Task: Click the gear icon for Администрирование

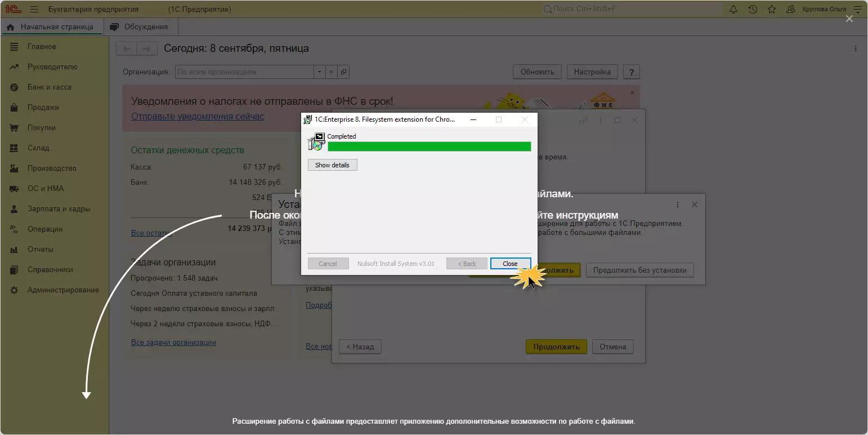Action: (x=15, y=290)
